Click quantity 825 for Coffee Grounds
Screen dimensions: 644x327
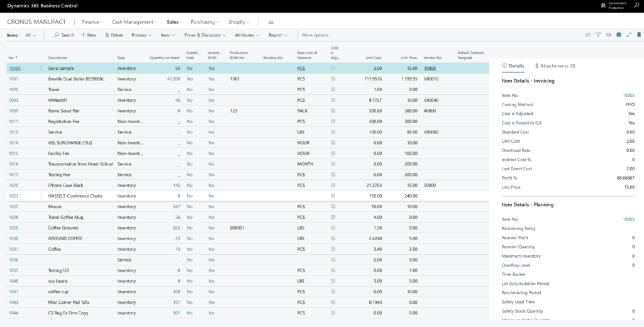pyautogui.click(x=177, y=228)
